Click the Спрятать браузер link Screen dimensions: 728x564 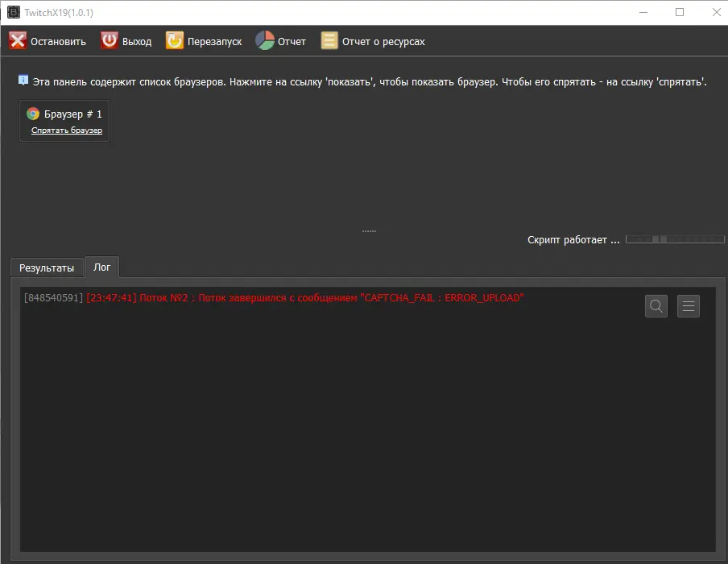click(67, 131)
